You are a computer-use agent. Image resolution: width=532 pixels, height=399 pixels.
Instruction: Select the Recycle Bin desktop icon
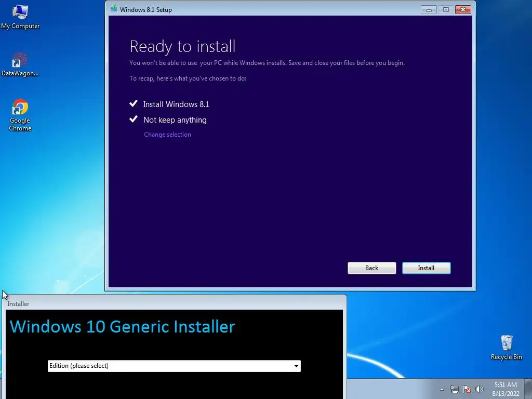pyautogui.click(x=506, y=347)
